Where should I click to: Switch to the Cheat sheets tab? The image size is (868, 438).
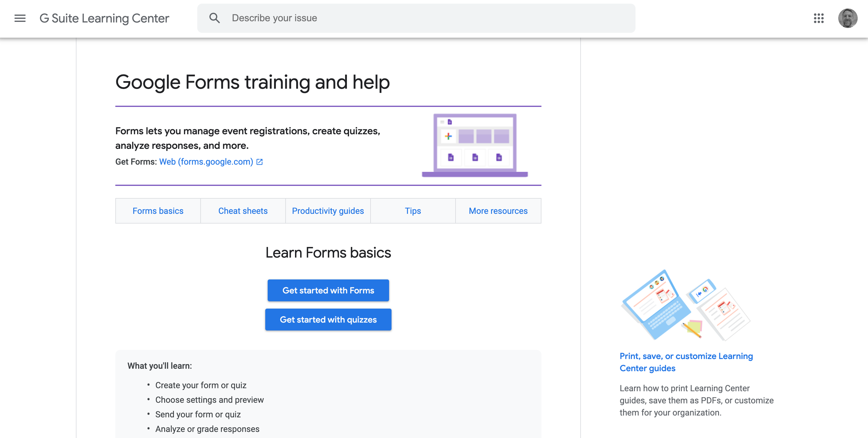[x=243, y=211]
